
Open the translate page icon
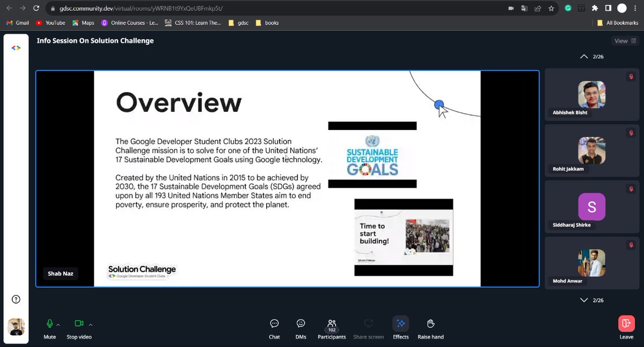pyautogui.click(x=524, y=8)
